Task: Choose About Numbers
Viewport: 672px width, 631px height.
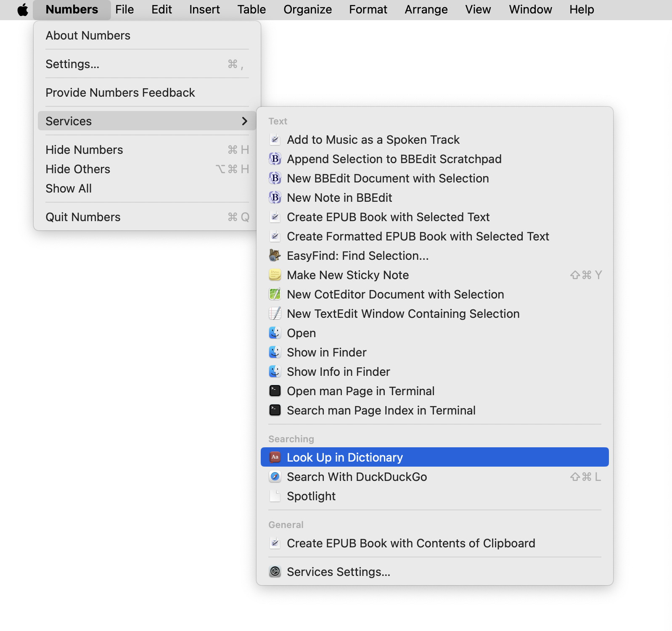Action: coord(147,35)
